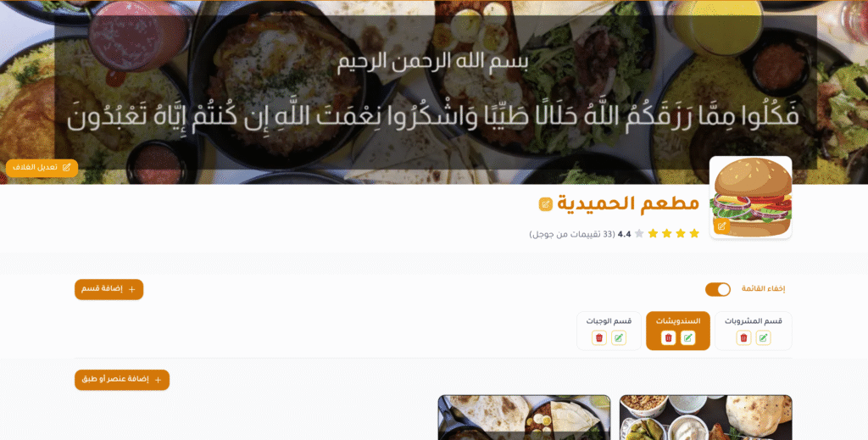Viewport: 868px width, 440px height.
Task: Open the left dish image card
Action: point(524,417)
